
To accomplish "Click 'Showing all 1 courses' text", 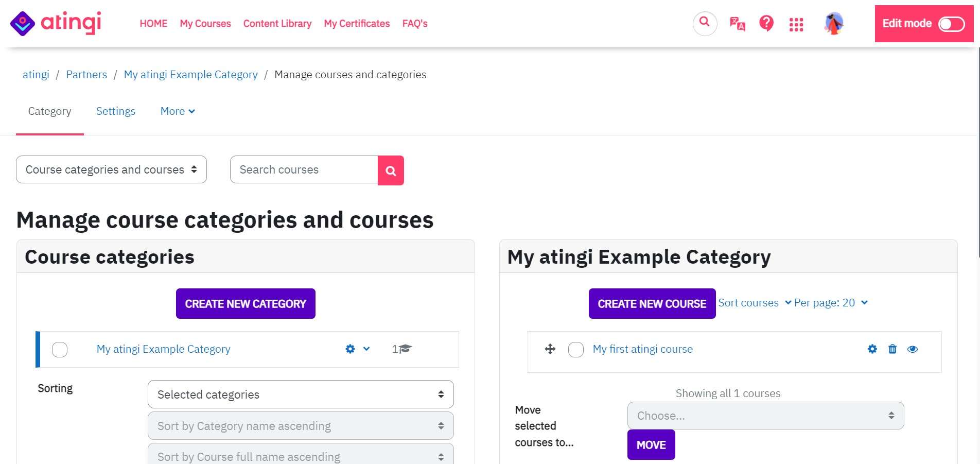I will coord(728,393).
